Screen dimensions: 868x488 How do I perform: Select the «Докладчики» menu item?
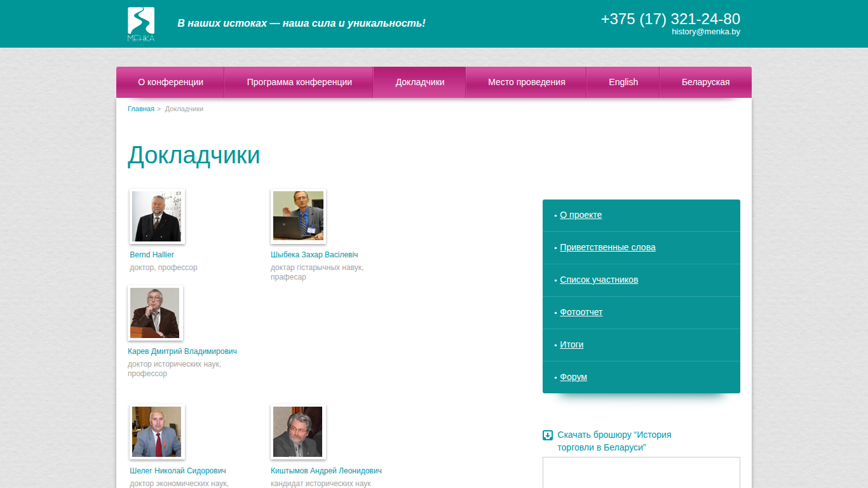(x=420, y=82)
